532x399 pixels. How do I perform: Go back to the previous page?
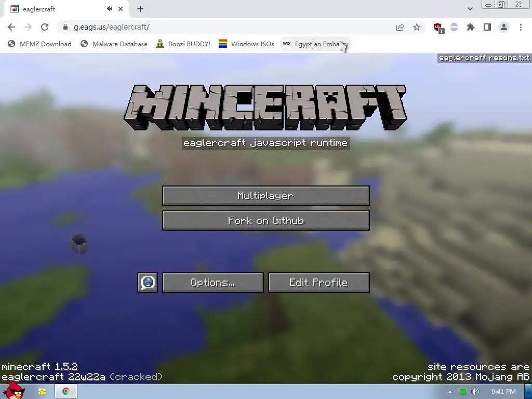click(x=11, y=27)
